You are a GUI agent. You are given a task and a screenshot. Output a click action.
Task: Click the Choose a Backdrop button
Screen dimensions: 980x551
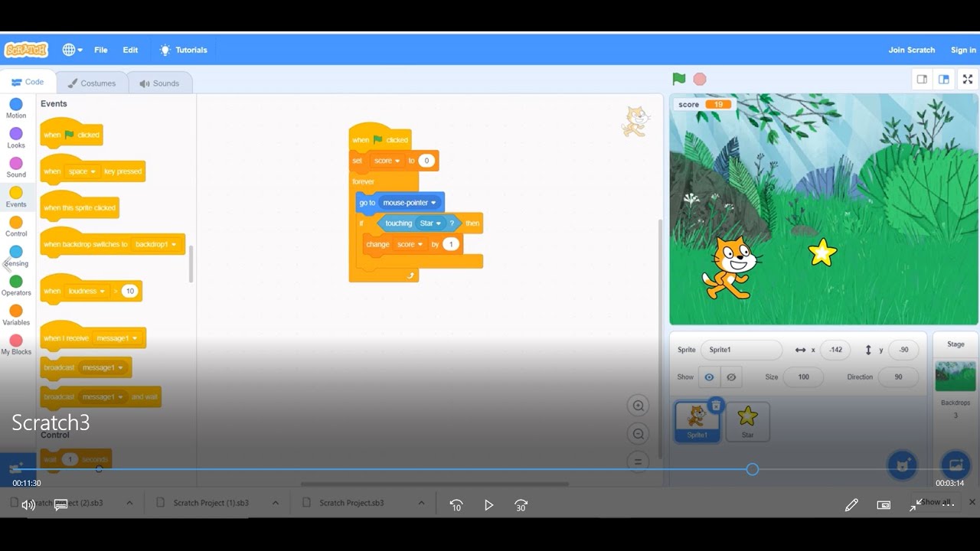coord(955,465)
